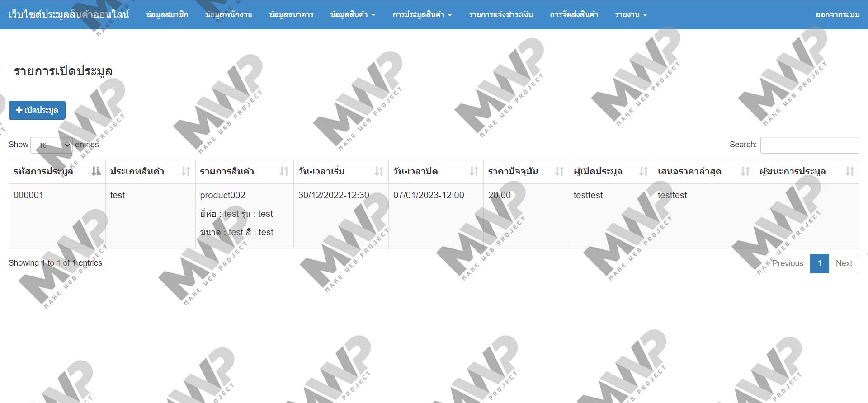Open the Show entries count dropdown
The image size is (868, 403).
pos(52,145)
